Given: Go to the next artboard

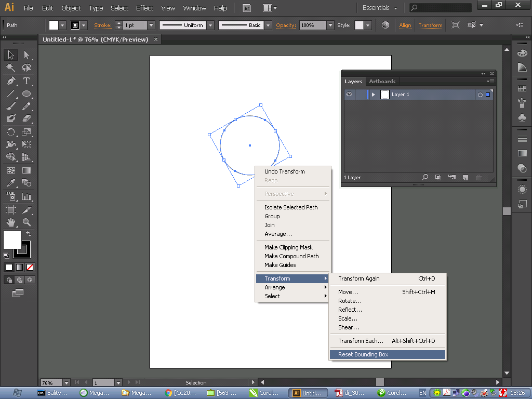Looking at the screenshot, I should 129,382.
